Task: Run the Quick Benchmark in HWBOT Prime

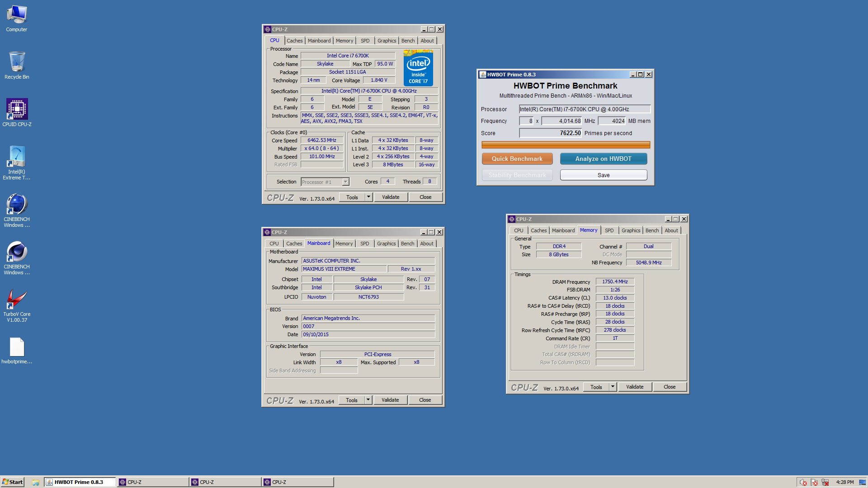Action: tap(517, 159)
